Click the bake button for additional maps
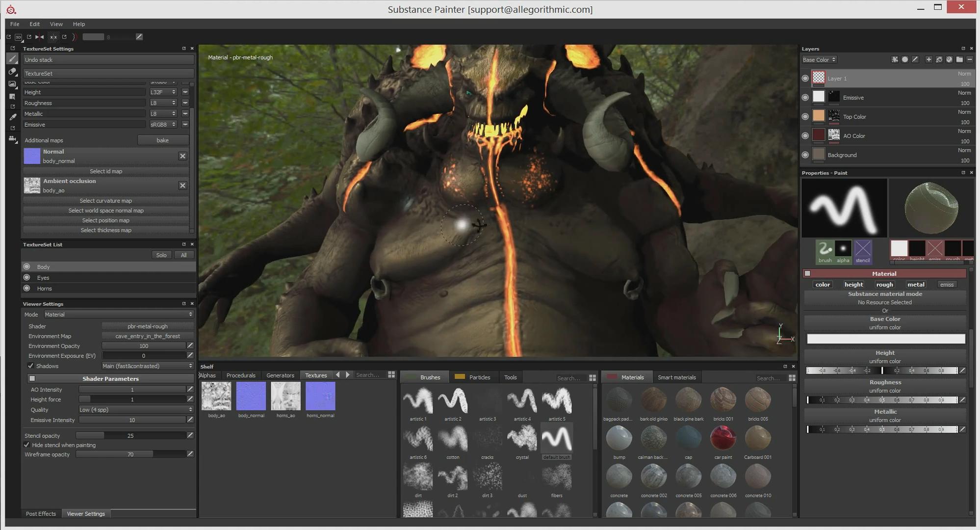The width and height of the screenshot is (980, 530). pyautogui.click(x=162, y=140)
